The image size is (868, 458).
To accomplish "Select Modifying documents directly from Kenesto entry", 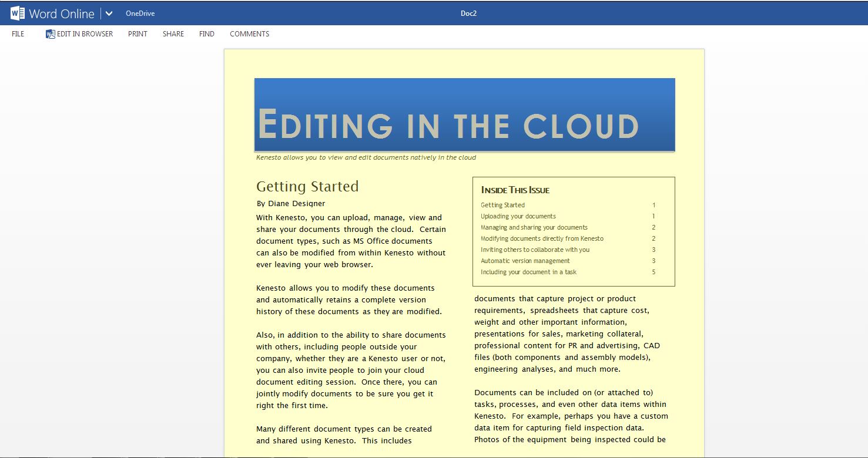I will pyautogui.click(x=542, y=238).
